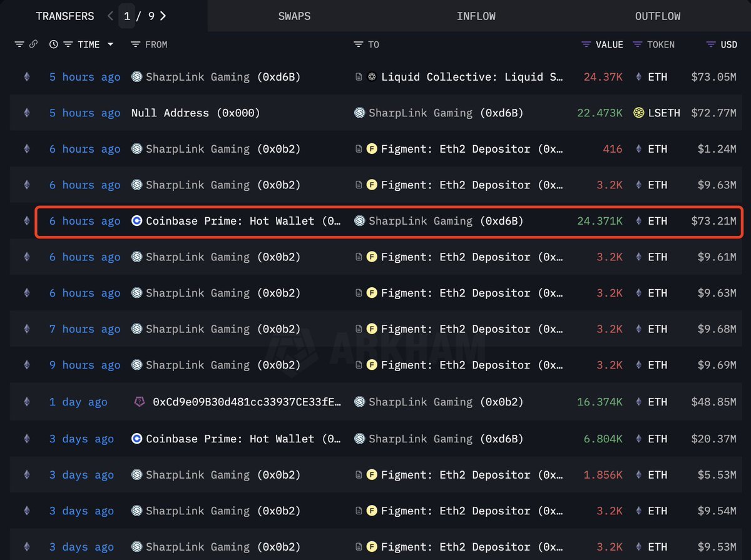Screen dimensions: 751x560
Task: Click Coinbase logo in $20.37M row
Action: tap(136, 439)
